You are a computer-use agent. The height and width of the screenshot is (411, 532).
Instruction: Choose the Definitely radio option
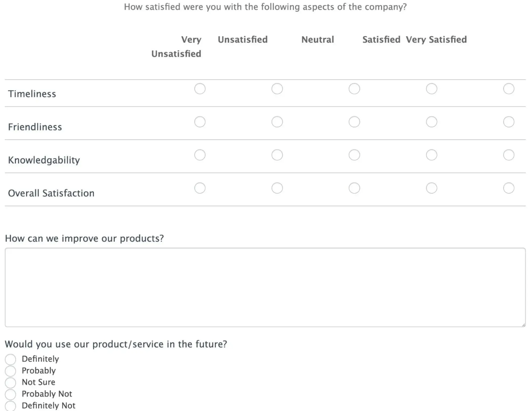10,359
